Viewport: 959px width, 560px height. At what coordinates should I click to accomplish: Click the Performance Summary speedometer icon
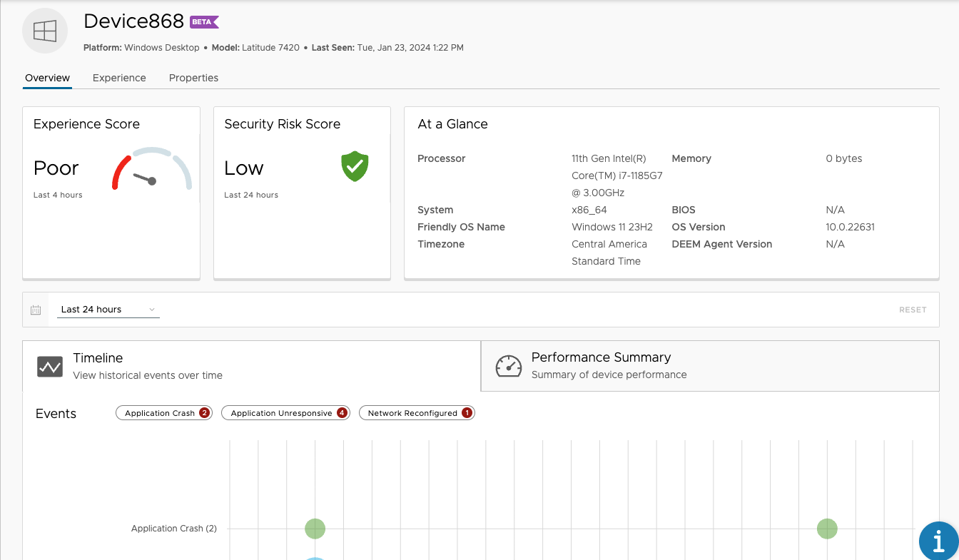[509, 366]
